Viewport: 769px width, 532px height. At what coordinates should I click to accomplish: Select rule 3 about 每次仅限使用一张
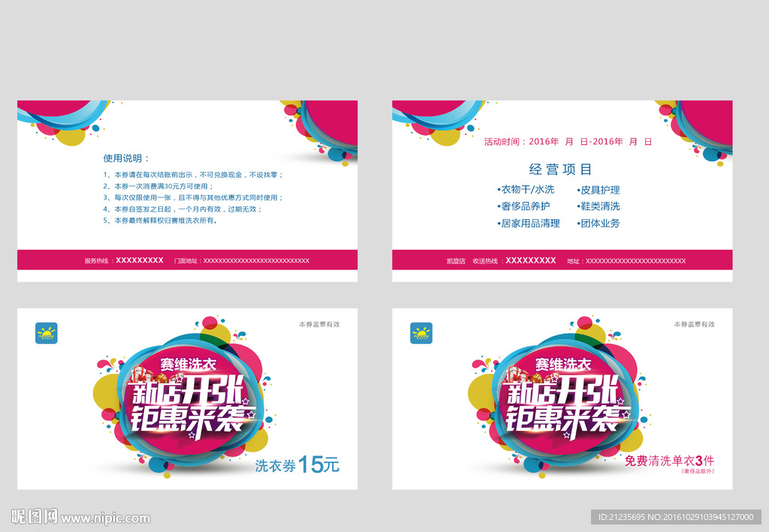(x=193, y=197)
